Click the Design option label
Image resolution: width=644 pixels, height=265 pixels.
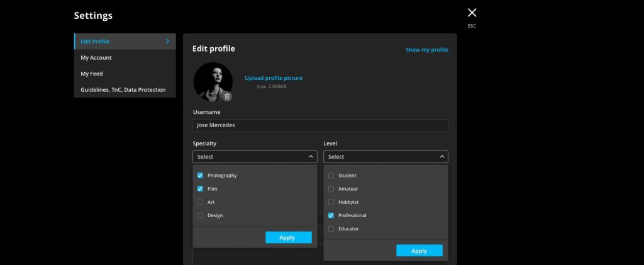coord(215,215)
